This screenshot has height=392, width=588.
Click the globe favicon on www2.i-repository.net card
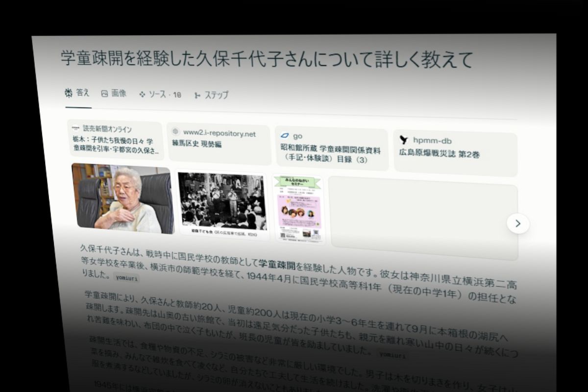(176, 131)
